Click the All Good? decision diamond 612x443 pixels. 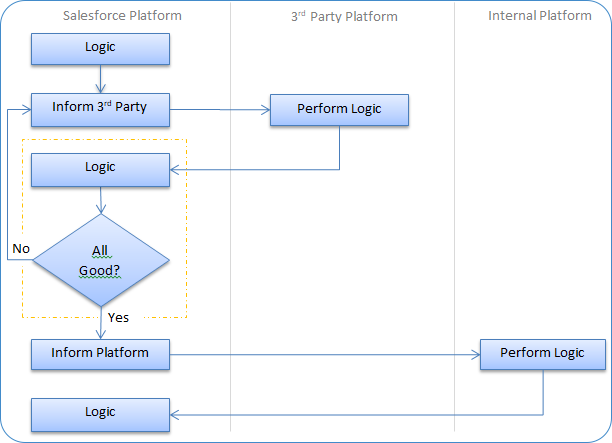(x=100, y=260)
